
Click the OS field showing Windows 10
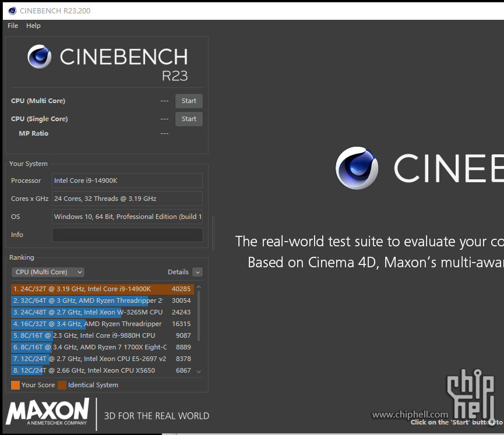click(x=127, y=217)
